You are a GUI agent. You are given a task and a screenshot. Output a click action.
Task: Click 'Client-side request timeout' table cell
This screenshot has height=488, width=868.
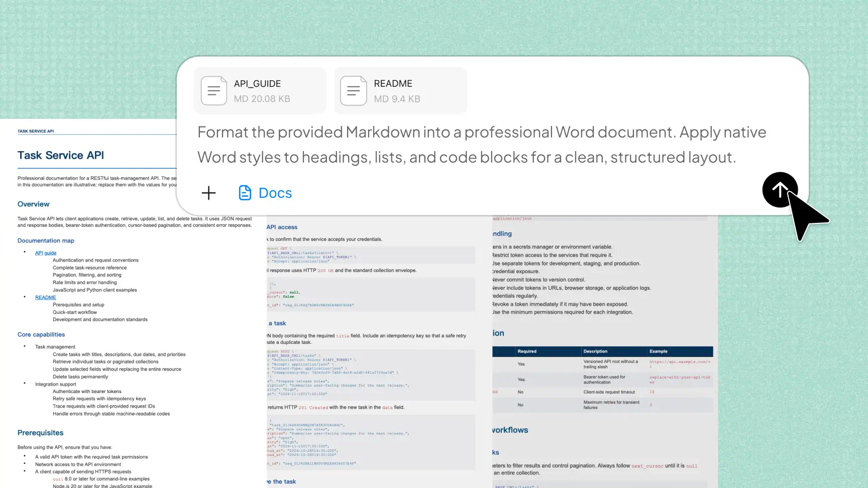(x=609, y=392)
